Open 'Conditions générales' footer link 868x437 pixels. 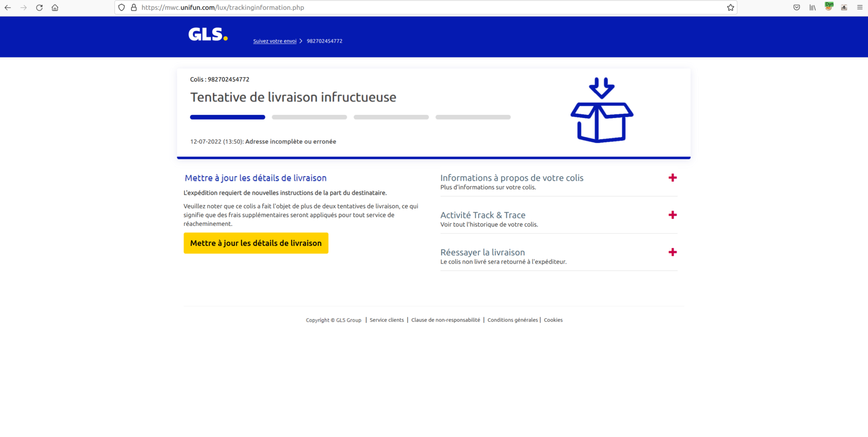[513, 320]
